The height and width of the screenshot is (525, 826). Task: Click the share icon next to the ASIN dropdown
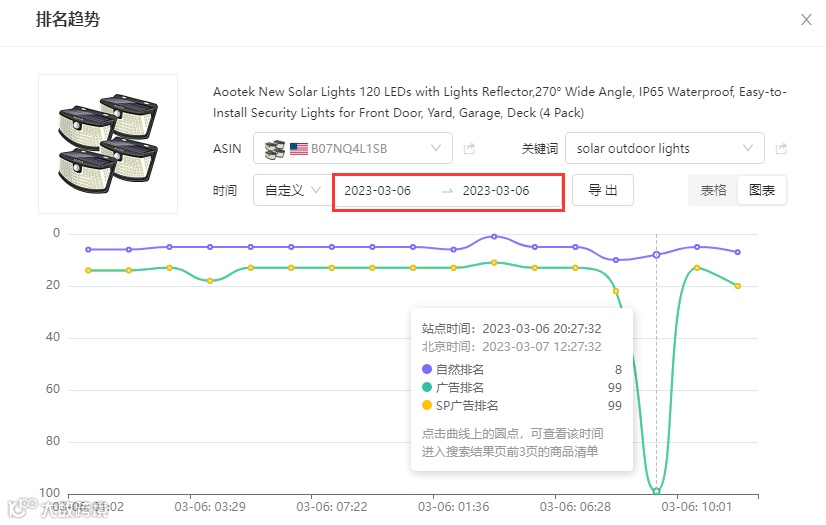coord(469,149)
